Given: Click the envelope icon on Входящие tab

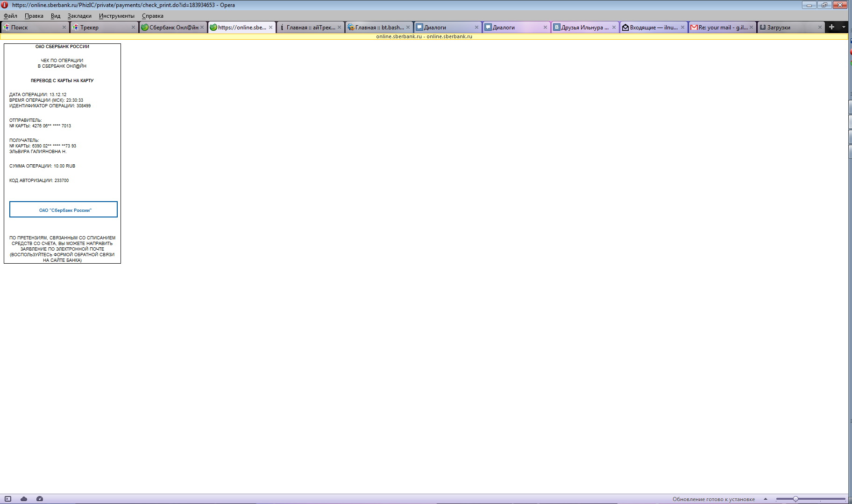Looking at the screenshot, I should click(x=625, y=28).
